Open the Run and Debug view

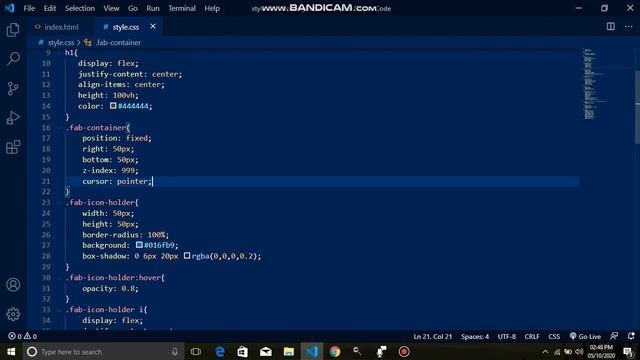click(x=13, y=118)
